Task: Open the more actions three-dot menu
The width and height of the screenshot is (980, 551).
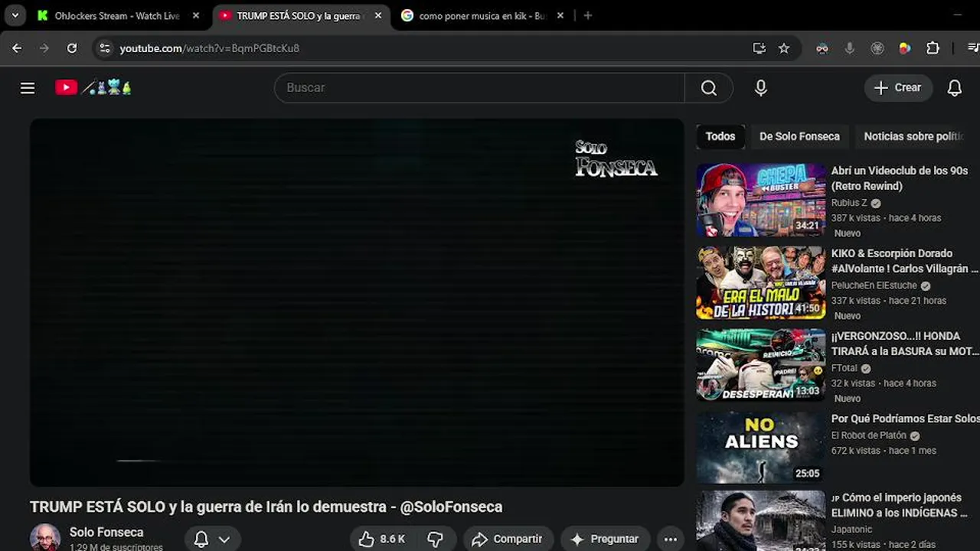Action: (671, 539)
